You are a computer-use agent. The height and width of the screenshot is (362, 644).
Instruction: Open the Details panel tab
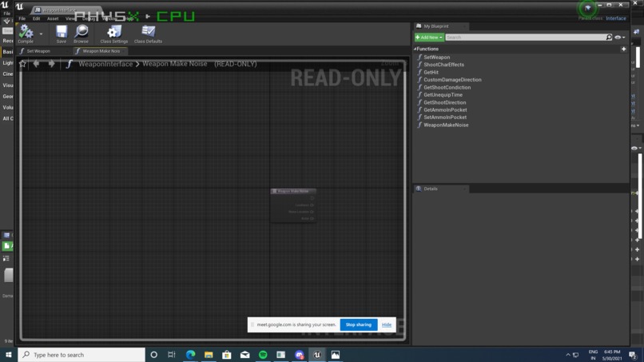[431, 189]
